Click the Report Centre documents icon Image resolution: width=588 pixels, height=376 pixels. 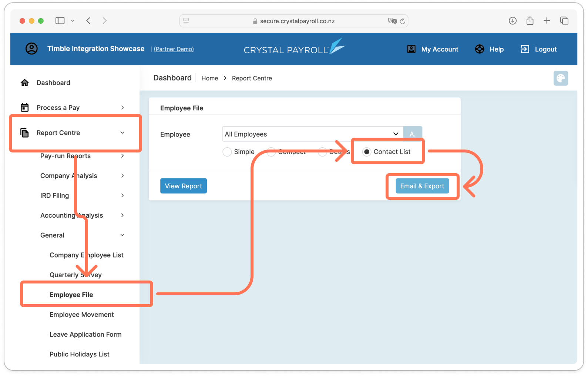(x=24, y=132)
